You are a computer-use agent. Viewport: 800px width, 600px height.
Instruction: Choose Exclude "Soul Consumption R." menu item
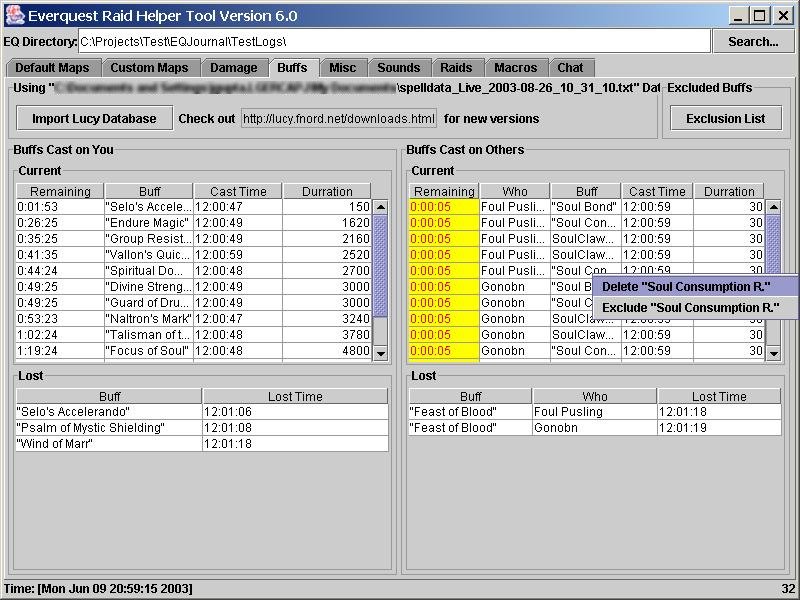point(694,308)
